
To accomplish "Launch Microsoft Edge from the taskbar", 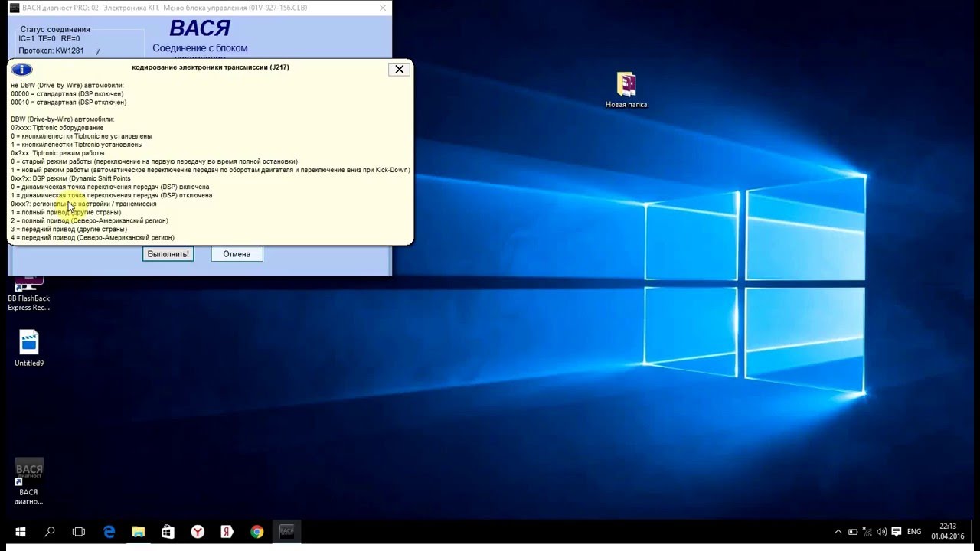I will point(109,532).
